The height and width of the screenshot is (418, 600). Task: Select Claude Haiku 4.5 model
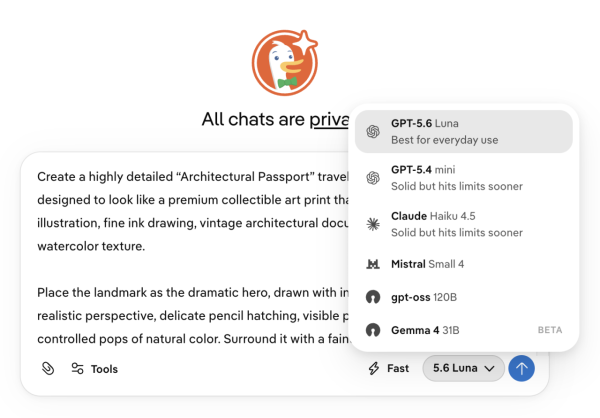(464, 224)
